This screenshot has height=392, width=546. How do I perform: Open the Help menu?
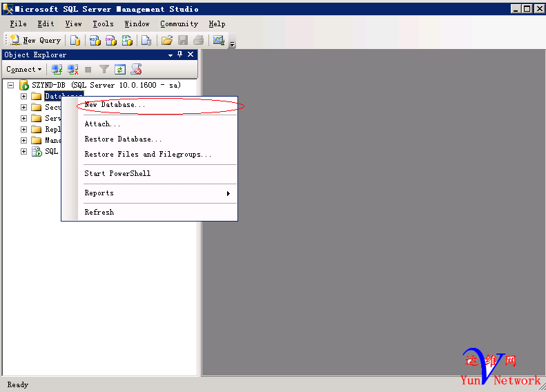[217, 23]
